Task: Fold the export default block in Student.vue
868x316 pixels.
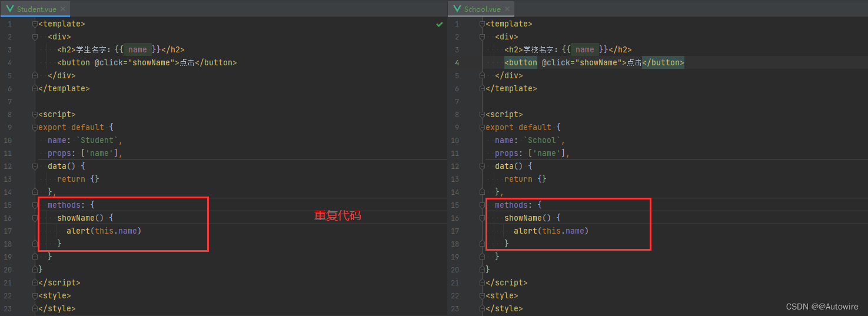Action: 35,128
